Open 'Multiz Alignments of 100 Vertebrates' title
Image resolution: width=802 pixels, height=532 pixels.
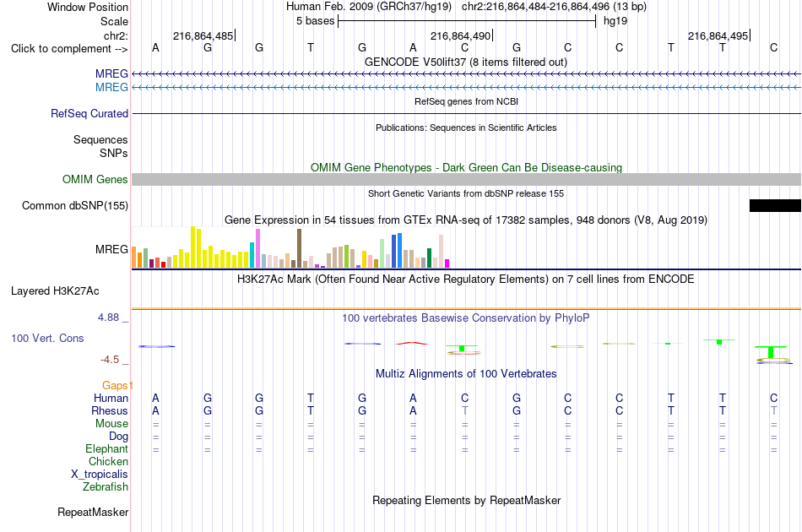[x=466, y=373]
